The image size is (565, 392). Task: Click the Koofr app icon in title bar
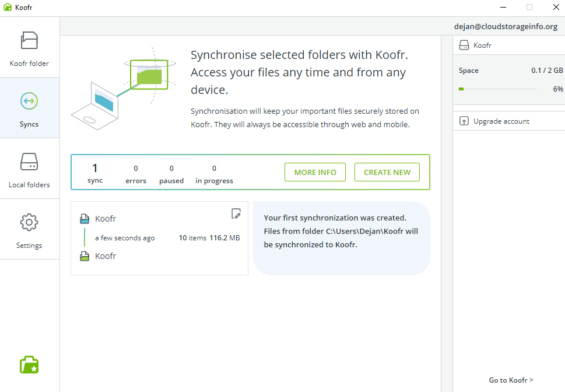pyautogui.click(x=8, y=8)
